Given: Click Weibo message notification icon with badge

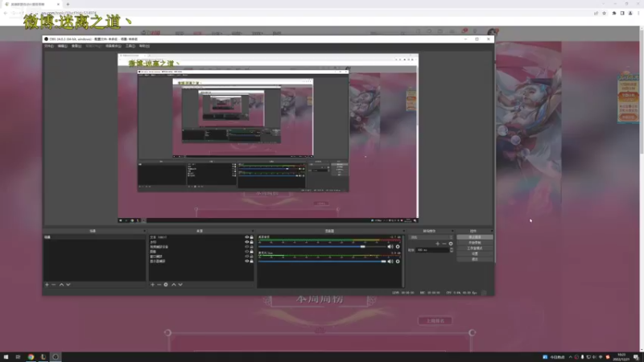Looking at the screenshot, I should pos(464,31).
